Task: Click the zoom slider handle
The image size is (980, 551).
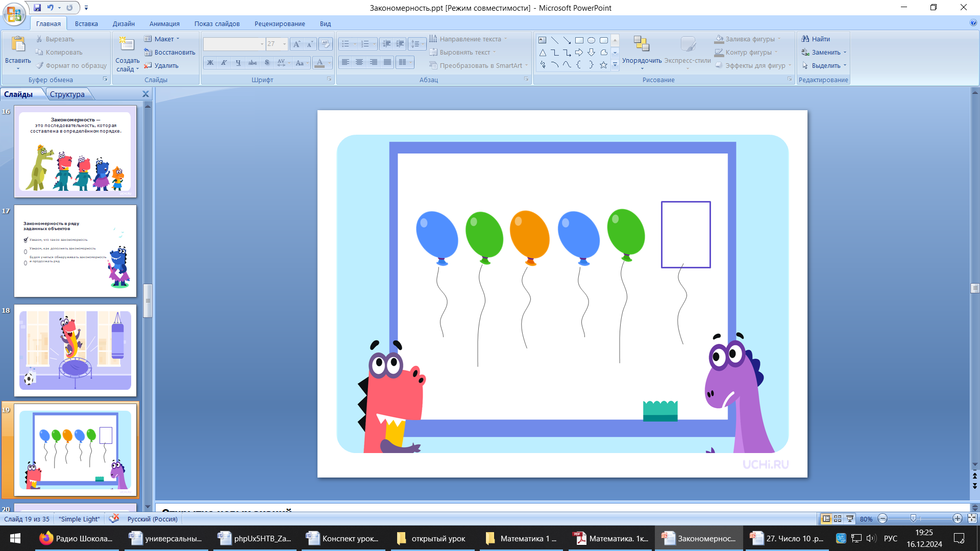Action: pos(913,519)
